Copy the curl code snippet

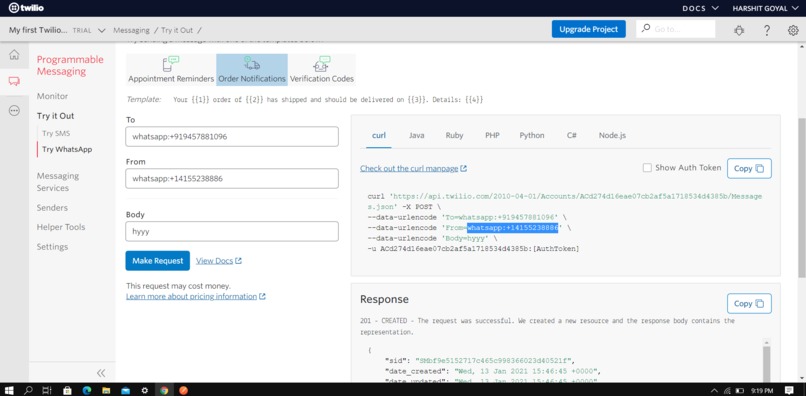[x=749, y=168]
